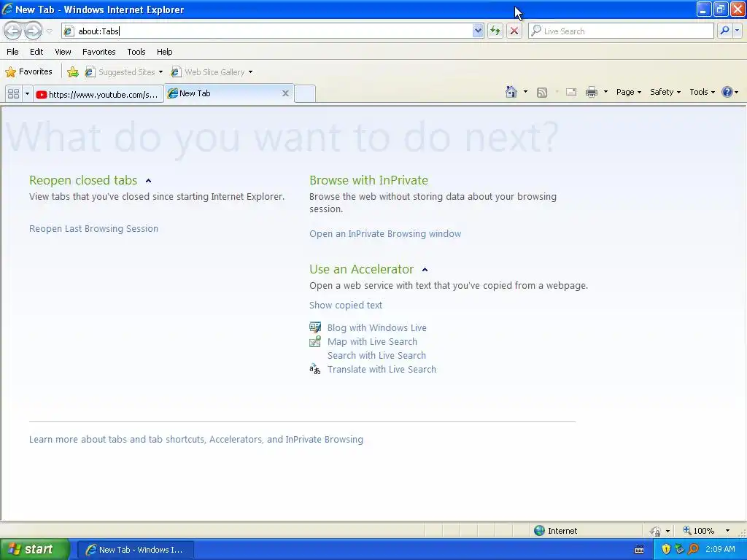
Task: Click Map with Live Search accelerator
Action: tap(372, 341)
